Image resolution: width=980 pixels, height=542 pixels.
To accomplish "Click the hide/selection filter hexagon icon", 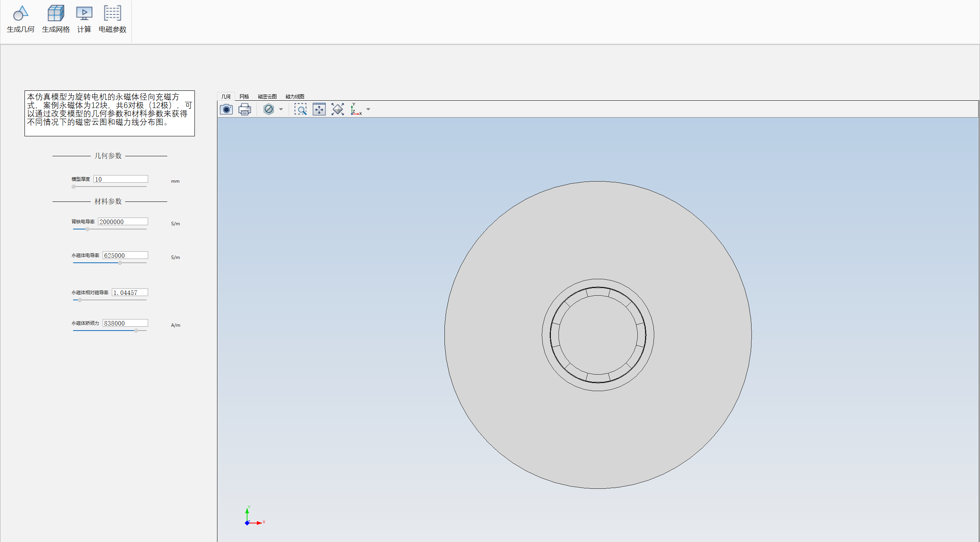I will (x=269, y=110).
